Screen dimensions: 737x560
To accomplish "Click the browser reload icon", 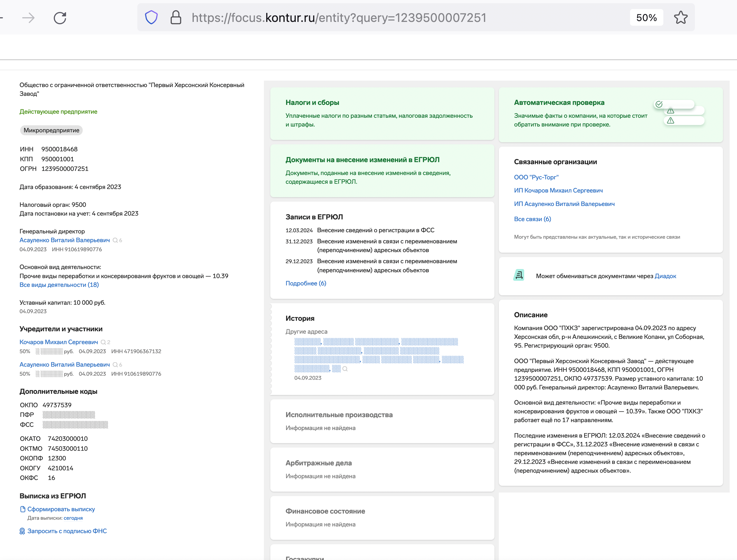I will coord(60,18).
